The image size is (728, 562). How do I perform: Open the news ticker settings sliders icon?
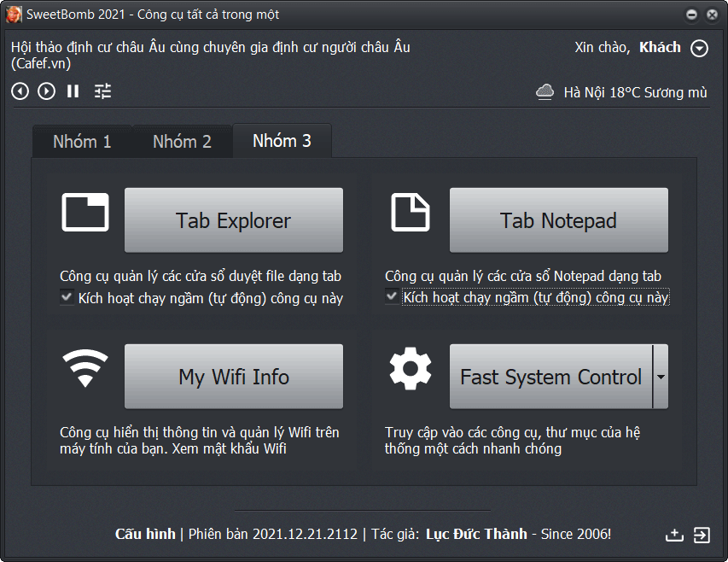tap(102, 91)
